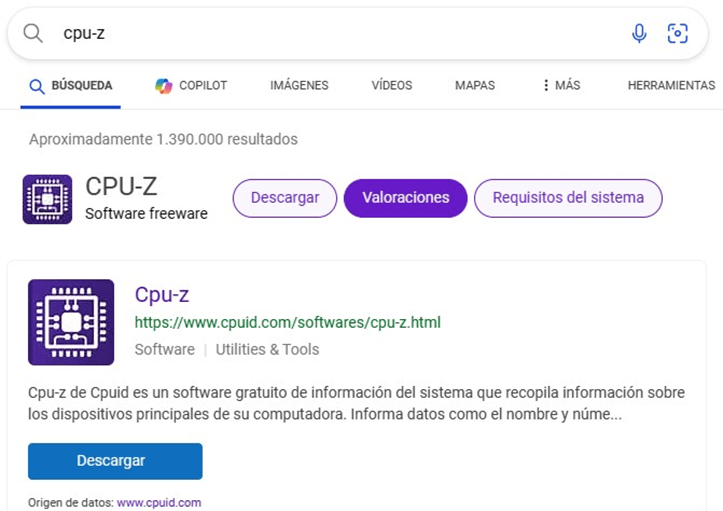This screenshot has height=511, width=723.
Task: Select the Valoraciones pill button
Action: [406, 198]
